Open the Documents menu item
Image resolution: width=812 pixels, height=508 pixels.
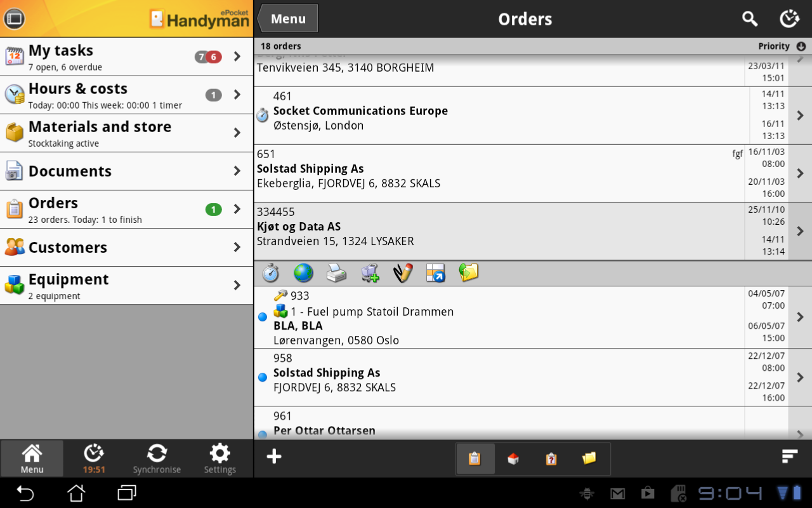click(x=127, y=171)
